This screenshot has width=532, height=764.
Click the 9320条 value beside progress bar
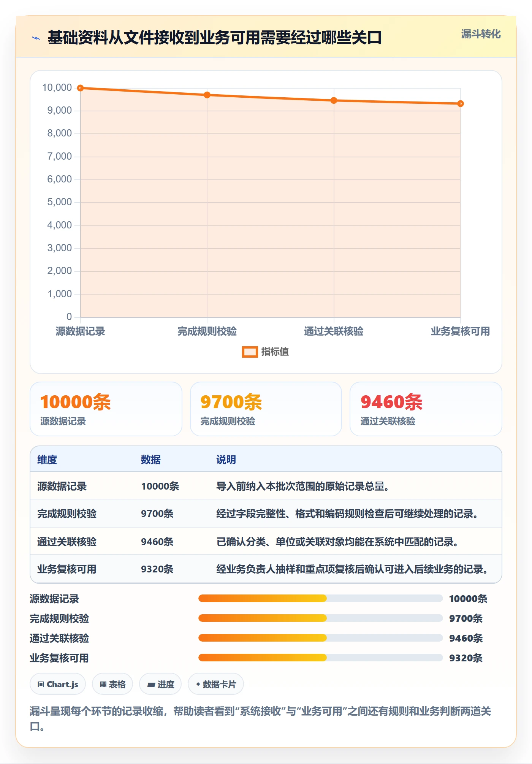pos(466,658)
